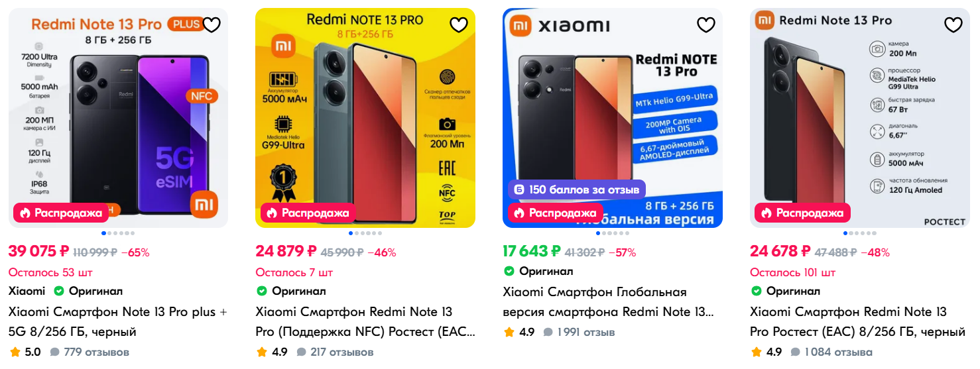Viewport: 980px width, 369px height.
Task: Open Xiaomi Note 13 Pro plus 5G title
Action: coord(117,321)
